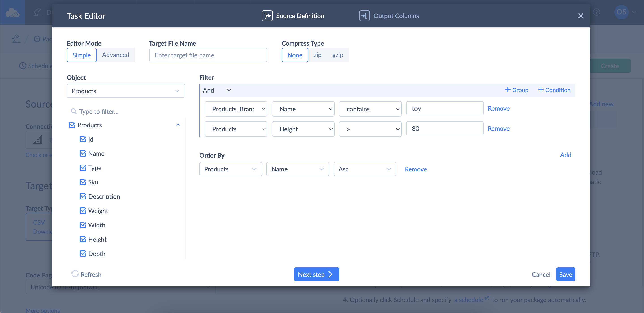Click the arrow icon on Next step
The width and height of the screenshot is (644, 313).
click(x=330, y=274)
